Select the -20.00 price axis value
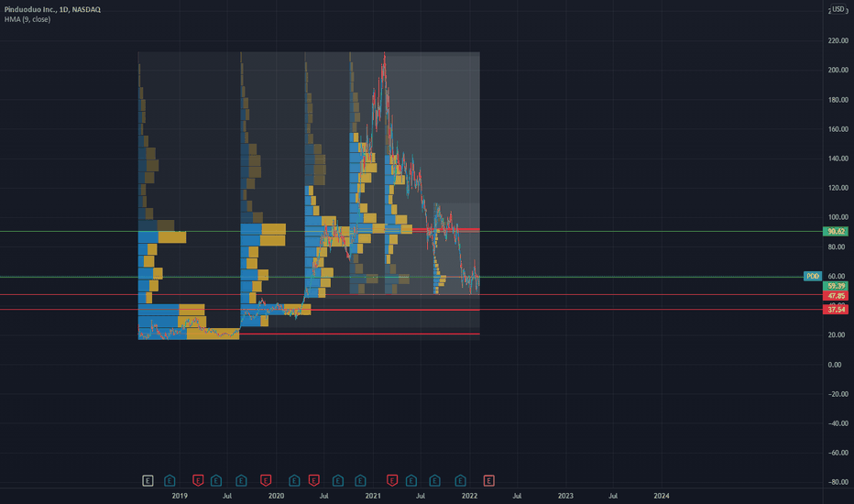 tap(838, 394)
